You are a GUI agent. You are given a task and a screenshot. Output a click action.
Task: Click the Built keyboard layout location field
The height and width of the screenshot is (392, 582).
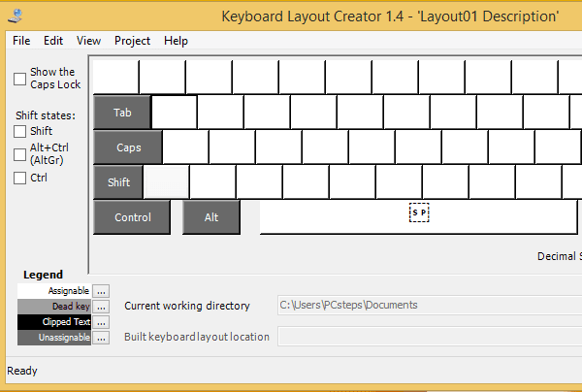[x=430, y=337]
